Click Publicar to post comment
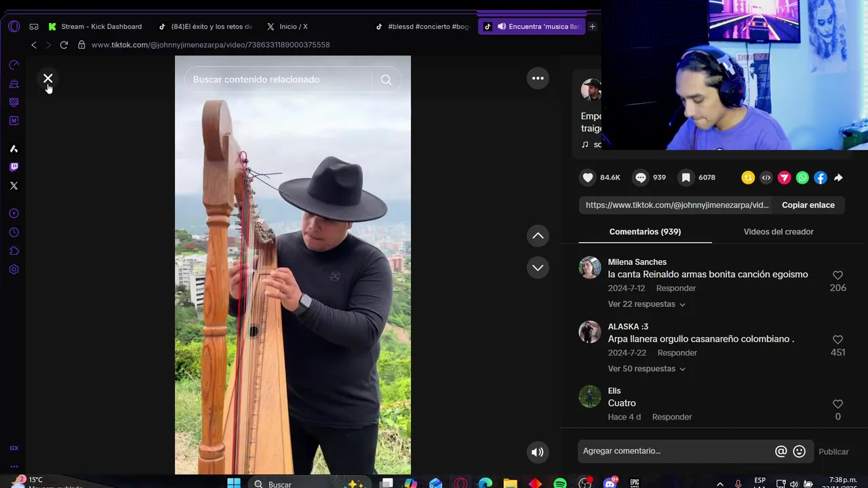Screen dimensions: 868x488 click(833, 451)
